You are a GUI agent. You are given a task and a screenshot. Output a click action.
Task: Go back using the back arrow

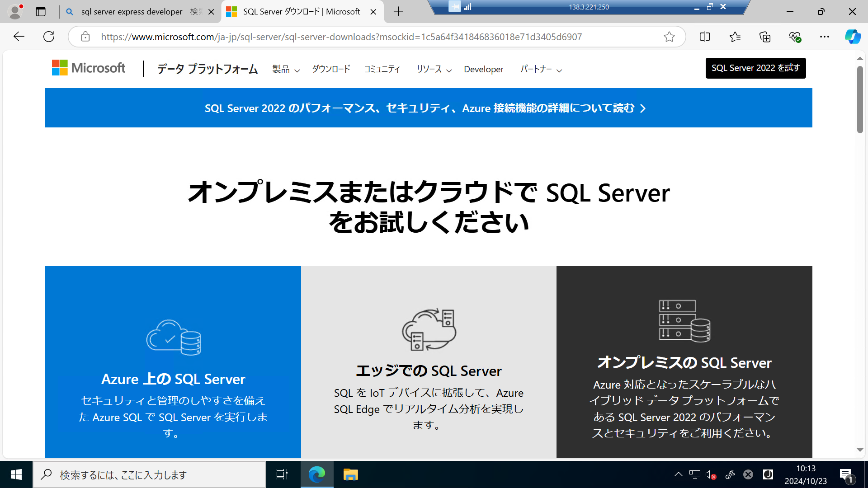click(19, 37)
